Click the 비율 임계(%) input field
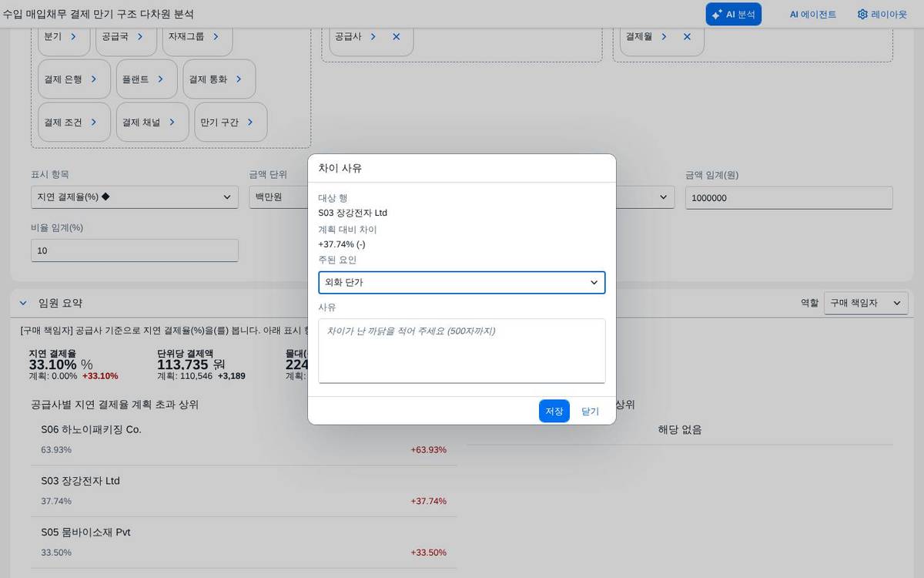 point(135,250)
